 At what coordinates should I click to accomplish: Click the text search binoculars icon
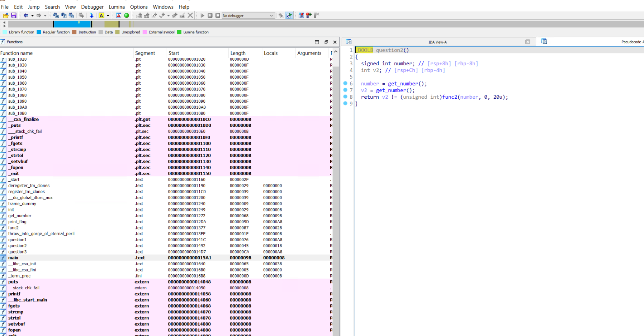pos(64,15)
